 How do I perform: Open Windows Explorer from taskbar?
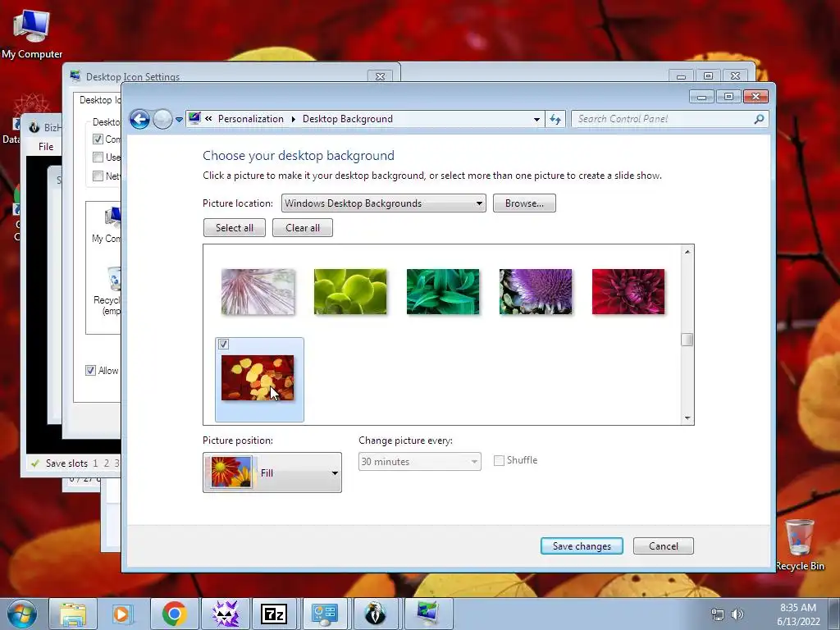pyautogui.click(x=73, y=614)
